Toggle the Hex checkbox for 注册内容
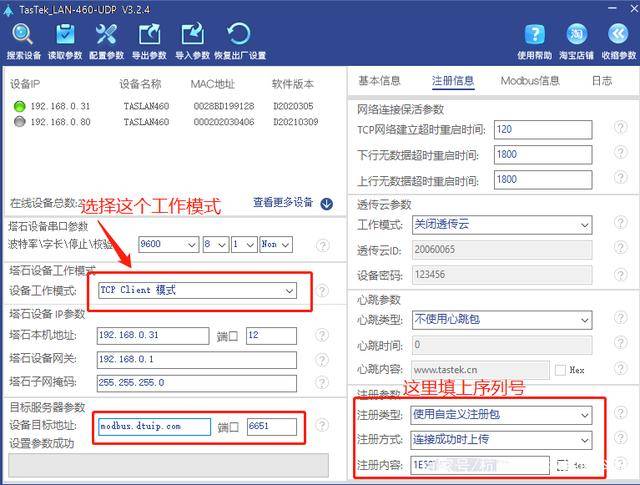The image size is (640, 485). click(562, 465)
